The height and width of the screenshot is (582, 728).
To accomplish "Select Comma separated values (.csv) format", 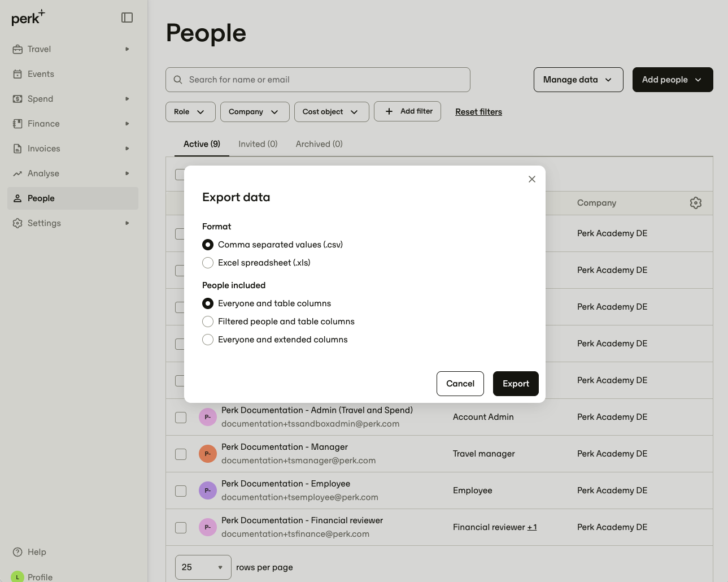I will (208, 245).
